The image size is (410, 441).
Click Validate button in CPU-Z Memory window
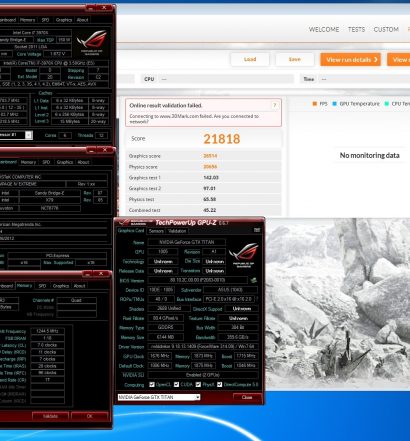pyautogui.click(x=50, y=416)
